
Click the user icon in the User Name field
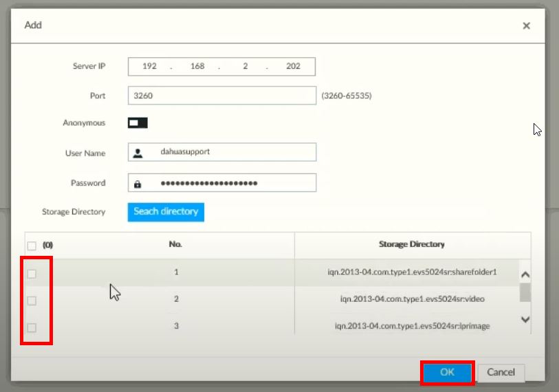click(x=138, y=153)
